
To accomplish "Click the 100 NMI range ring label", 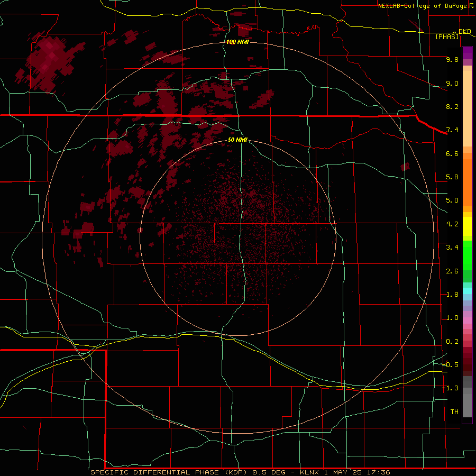I will pos(237,42).
